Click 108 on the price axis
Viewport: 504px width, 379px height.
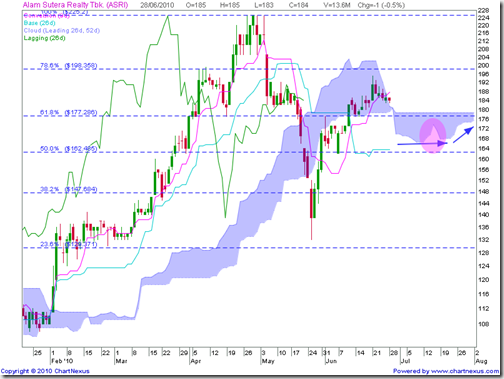(x=483, y=324)
